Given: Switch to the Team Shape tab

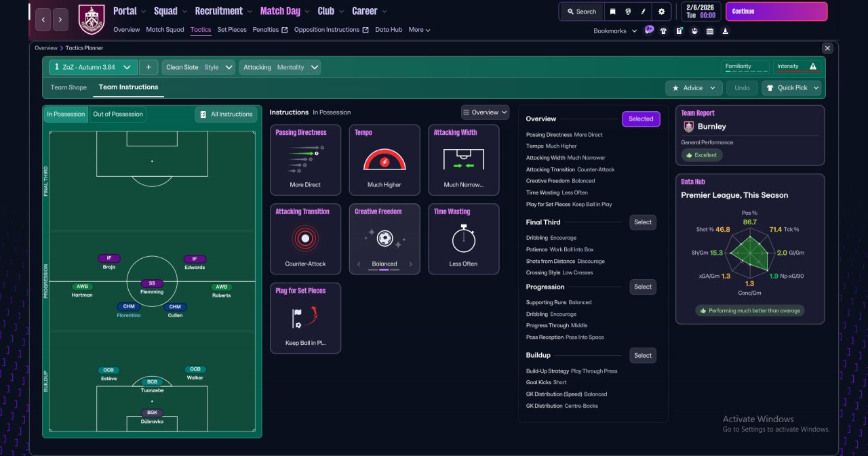Looking at the screenshot, I should click(x=68, y=87).
